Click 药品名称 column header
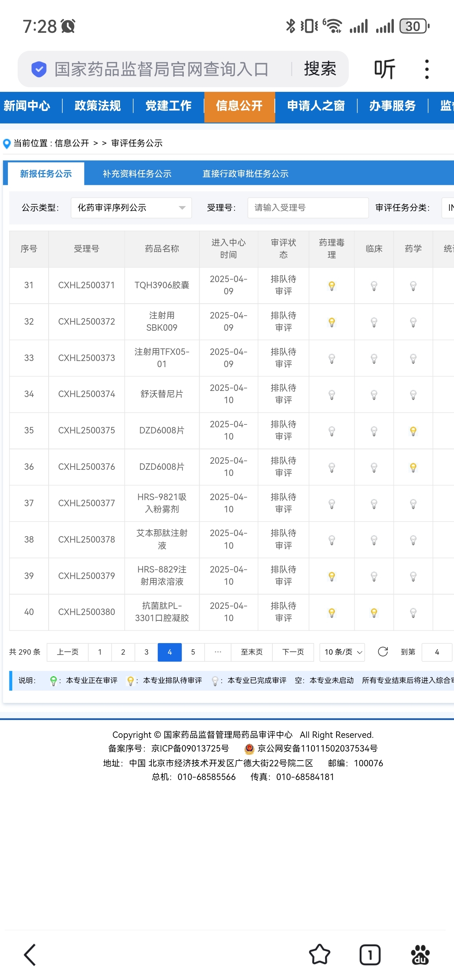This screenshot has width=454, height=980. (162, 249)
